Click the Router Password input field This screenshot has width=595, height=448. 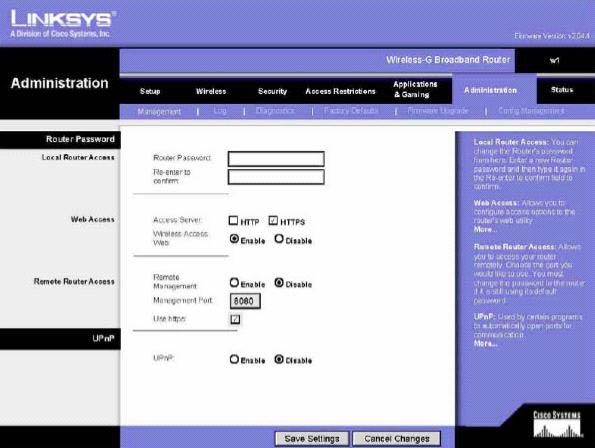click(276, 159)
